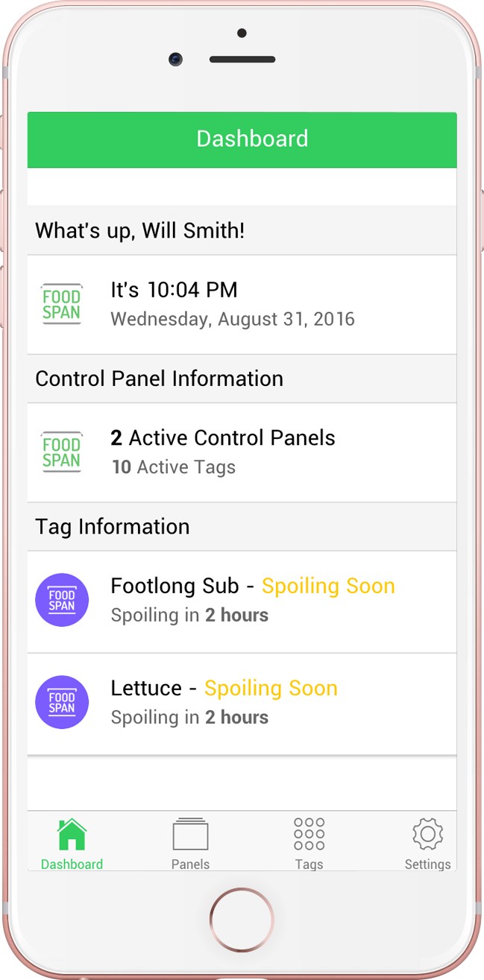The image size is (484, 980).
Task: Select the date Wednesday, August 31, 2016
Action: coord(233,318)
